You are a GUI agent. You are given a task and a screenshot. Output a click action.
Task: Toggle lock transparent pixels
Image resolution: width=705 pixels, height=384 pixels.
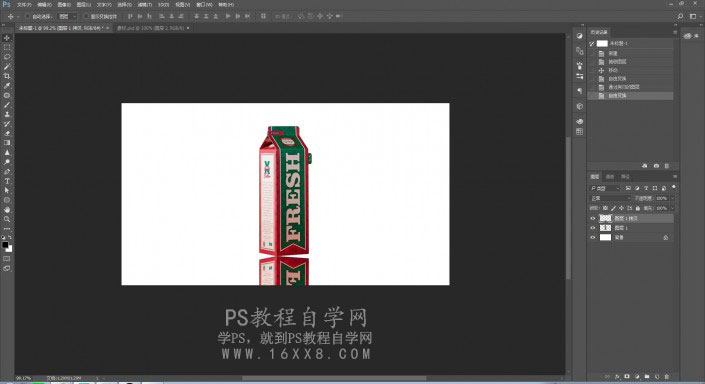[x=605, y=208]
